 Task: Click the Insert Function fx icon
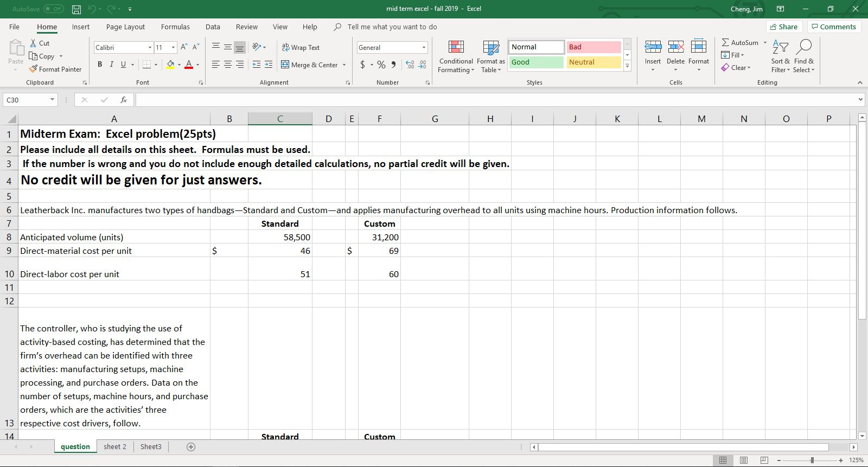click(124, 100)
